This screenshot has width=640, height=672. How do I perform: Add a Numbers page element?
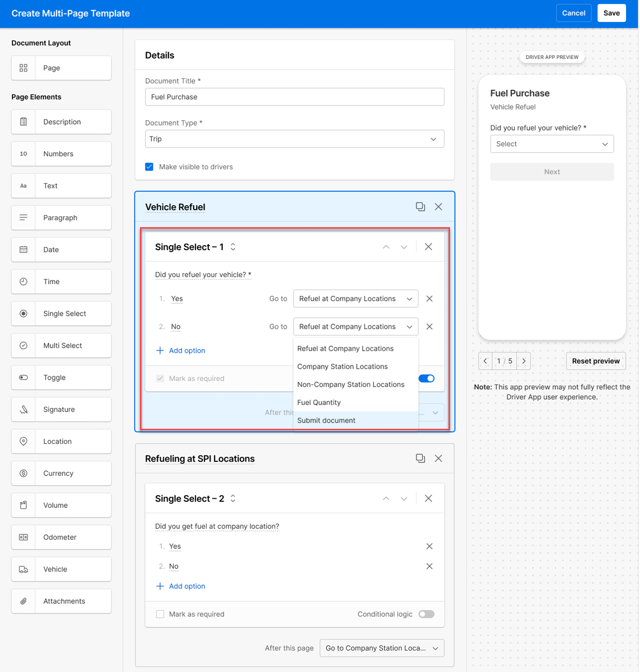point(61,154)
